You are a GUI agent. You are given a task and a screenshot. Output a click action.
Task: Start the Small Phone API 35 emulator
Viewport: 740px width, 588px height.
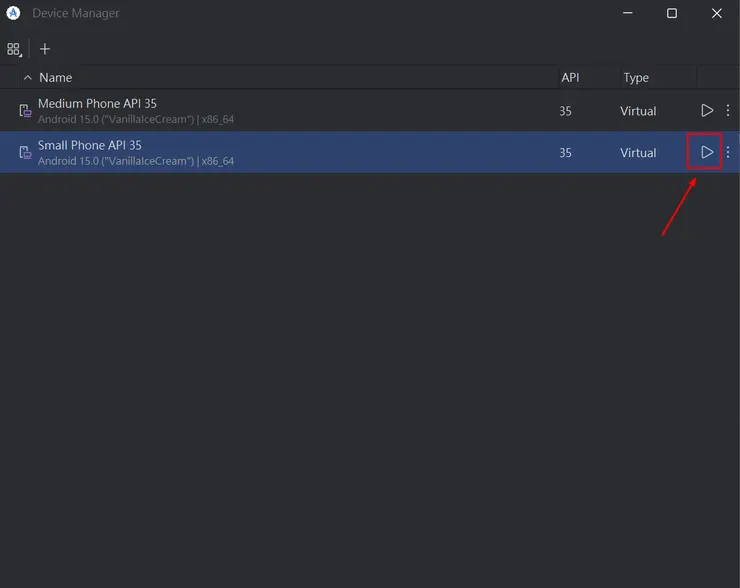coord(707,152)
